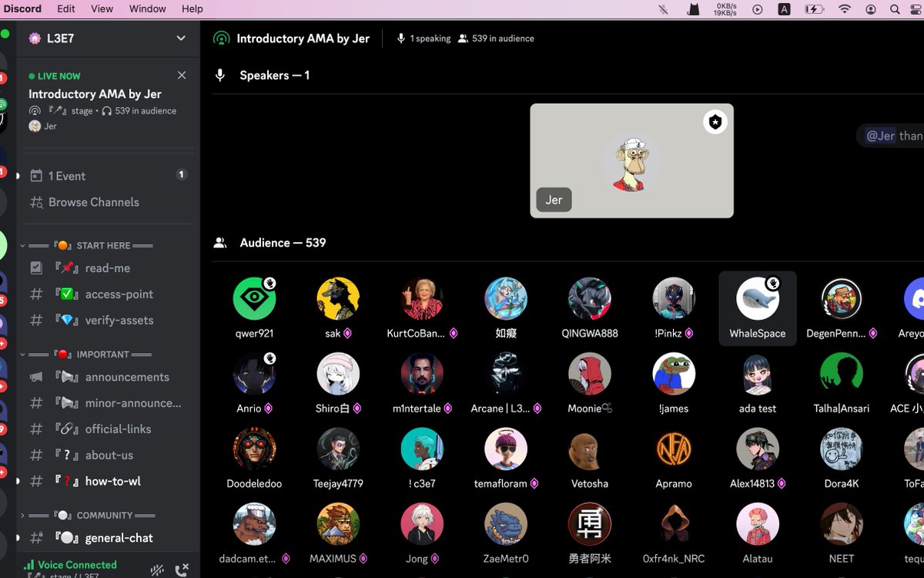Open KurtCoBan's avatar in audience
This screenshot has width=924, height=578.
tap(422, 298)
